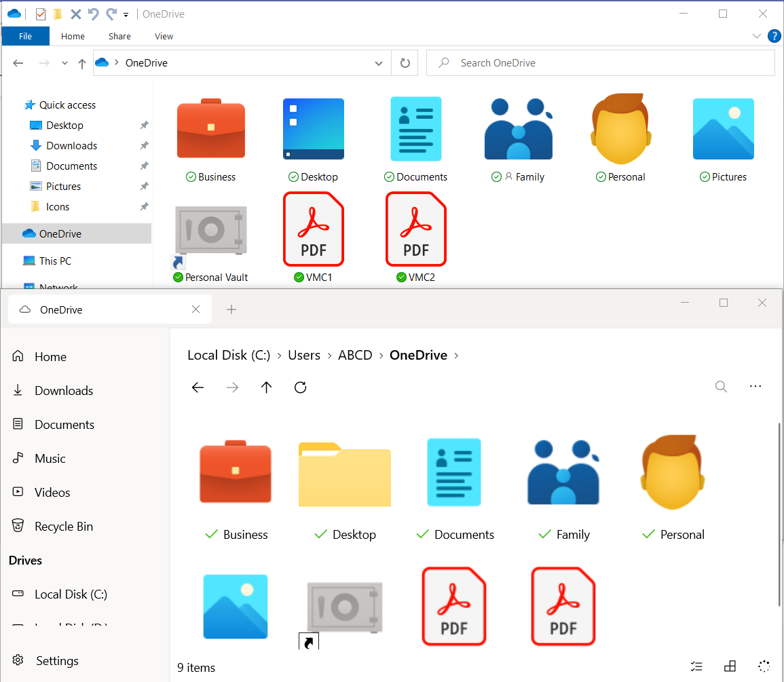Screen dimensions: 784x682
Task: Open the Quick Access Toolbar customize dropdown
Action: [x=126, y=14]
